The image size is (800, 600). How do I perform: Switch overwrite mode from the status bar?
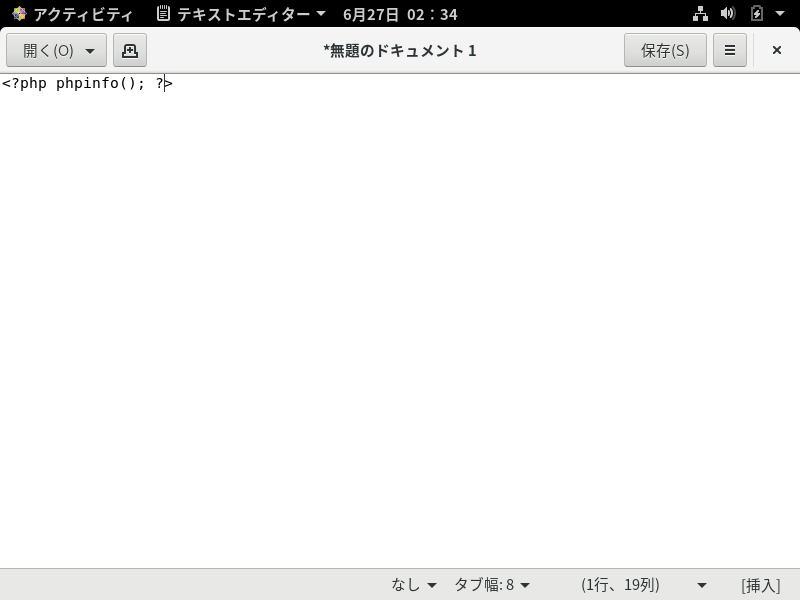click(759, 585)
